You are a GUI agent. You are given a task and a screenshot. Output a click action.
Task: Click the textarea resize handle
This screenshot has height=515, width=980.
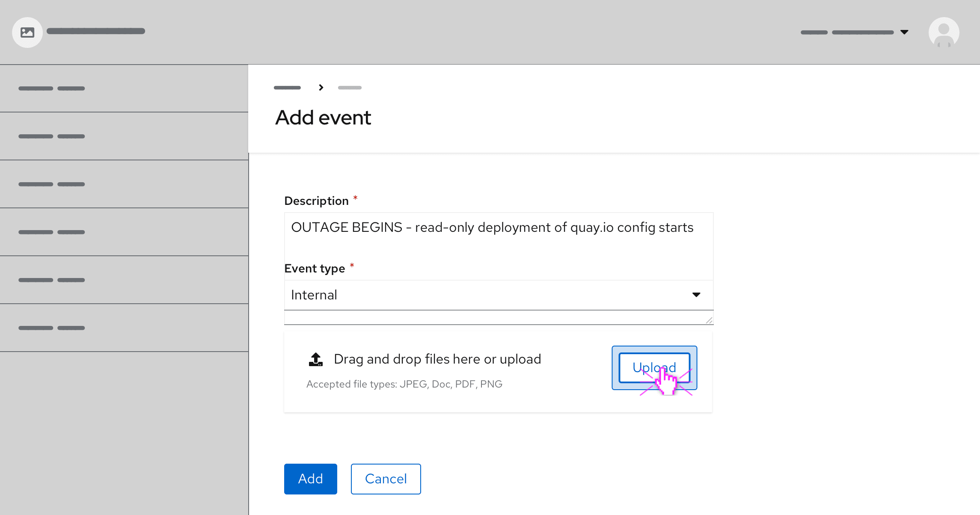point(709,320)
